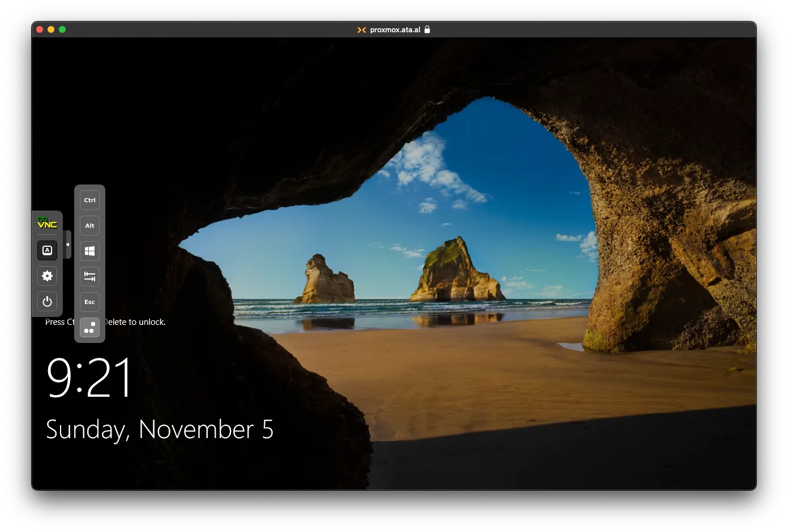The width and height of the screenshot is (788, 532).
Task: Close the window with red button
Action: coord(40,29)
